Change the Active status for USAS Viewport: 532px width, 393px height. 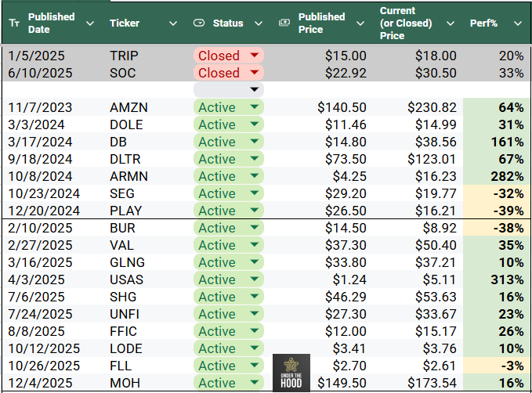[x=229, y=279]
